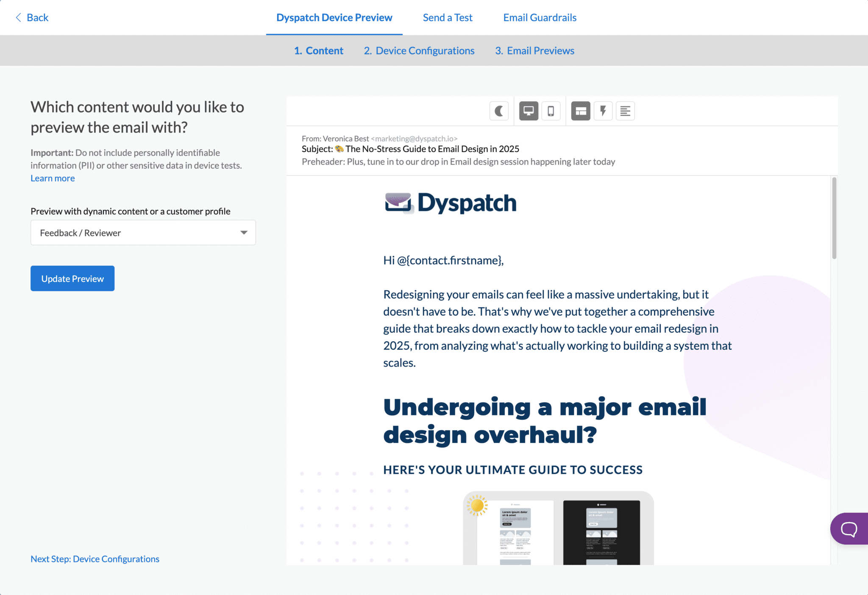Select the HTML layout preview icon
868x595 pixels.
click(580, 111)
